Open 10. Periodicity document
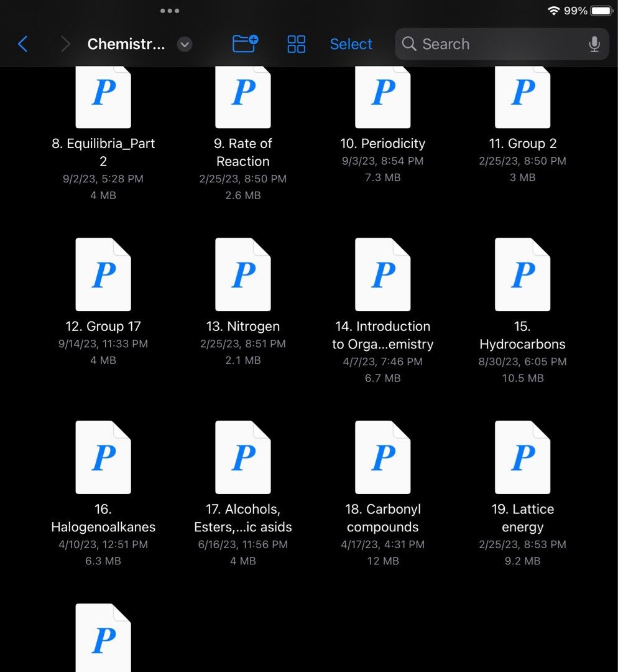This screenshot has height=672, width=618. 383,96
